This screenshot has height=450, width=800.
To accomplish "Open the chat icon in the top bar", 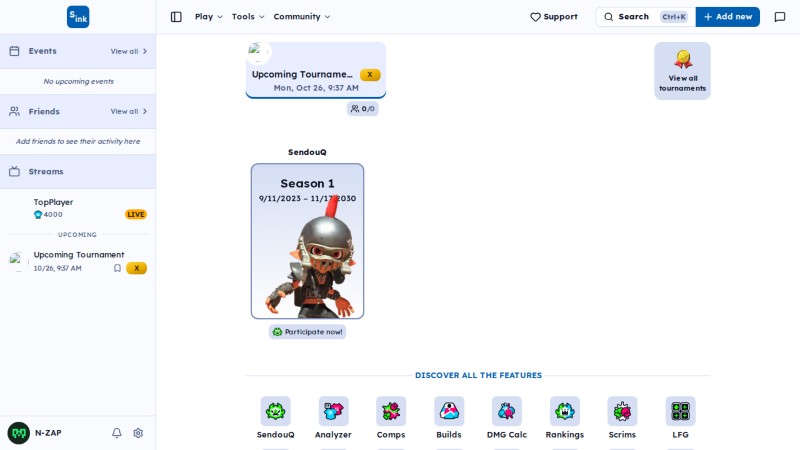I will pyautogui.click(x=780, y=17).
